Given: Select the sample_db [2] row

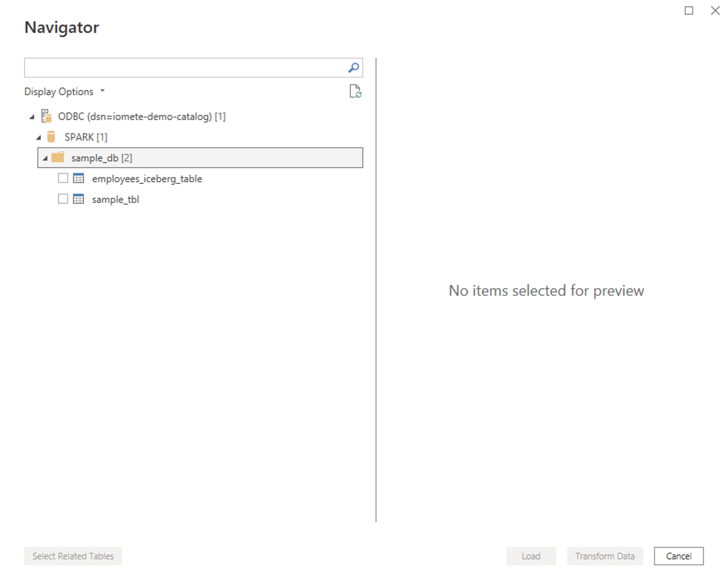Looking at the screenshot, I should (x=200, y=158).
